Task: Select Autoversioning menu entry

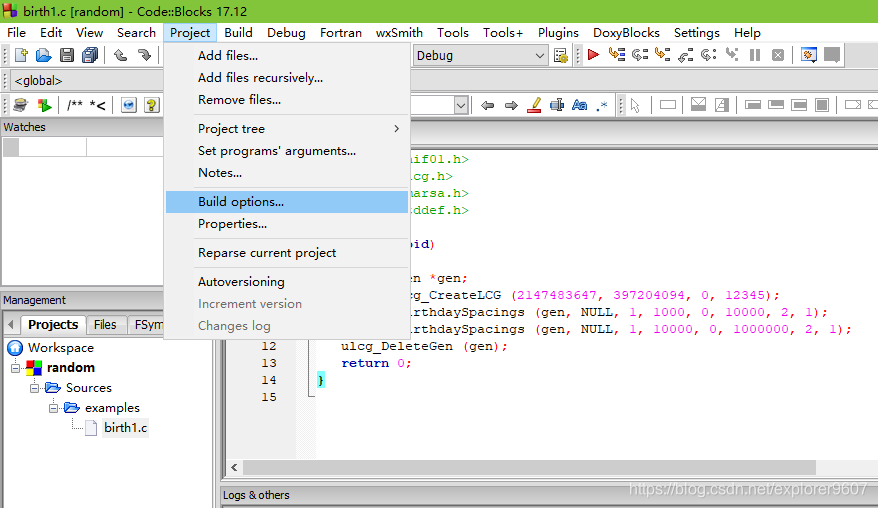Action: [287, 282]
